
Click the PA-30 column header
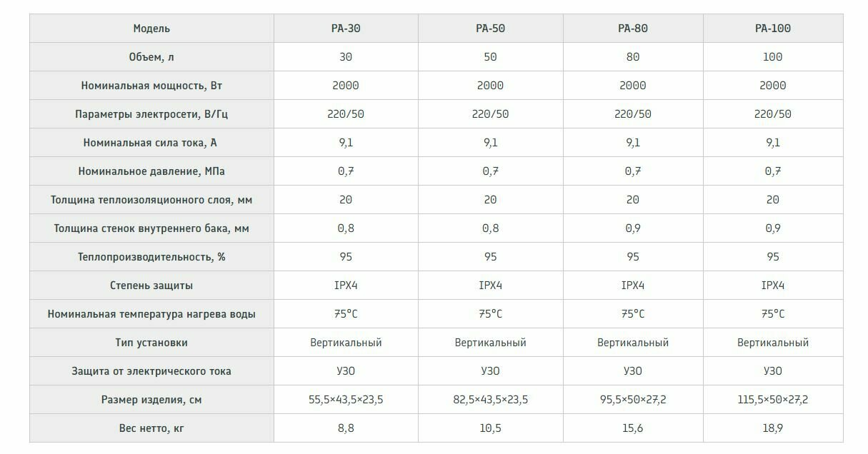346,29
